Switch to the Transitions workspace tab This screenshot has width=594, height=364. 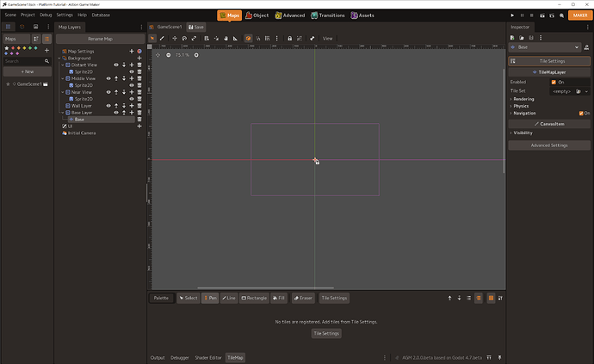point(328,15)
